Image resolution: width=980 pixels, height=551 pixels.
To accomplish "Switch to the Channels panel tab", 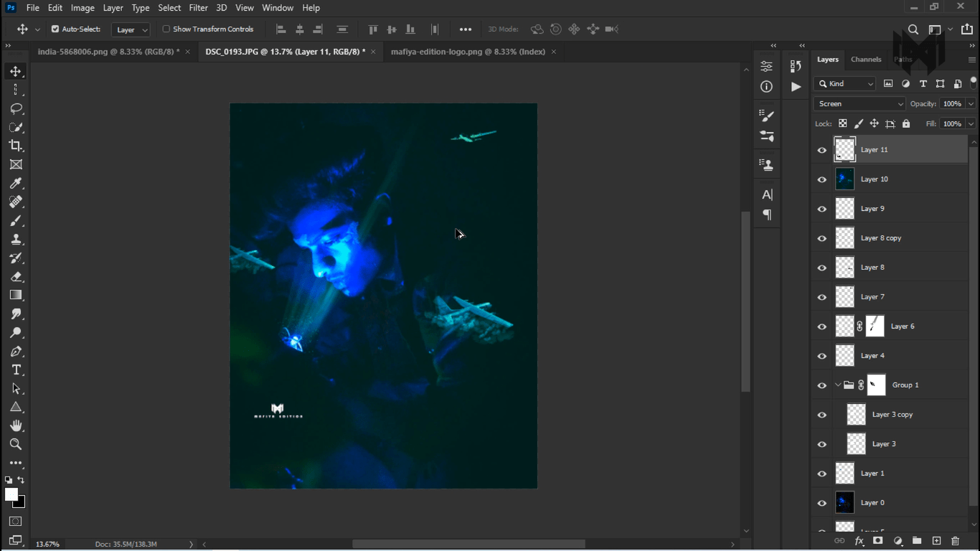I will (866, 60).
